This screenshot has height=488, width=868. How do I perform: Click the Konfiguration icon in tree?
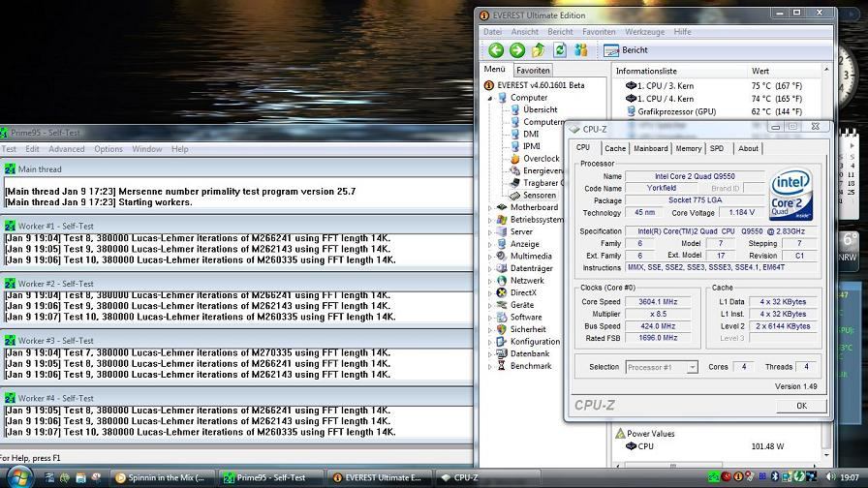[502, 342]
